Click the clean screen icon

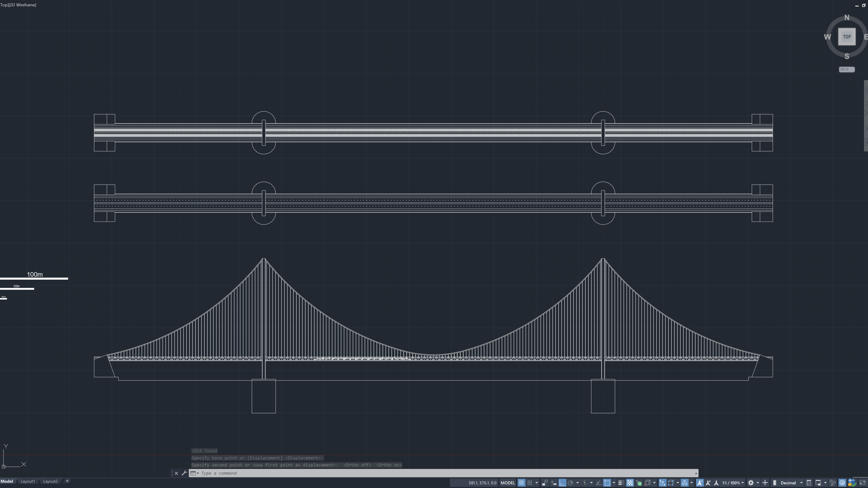(x=863, y=483)
